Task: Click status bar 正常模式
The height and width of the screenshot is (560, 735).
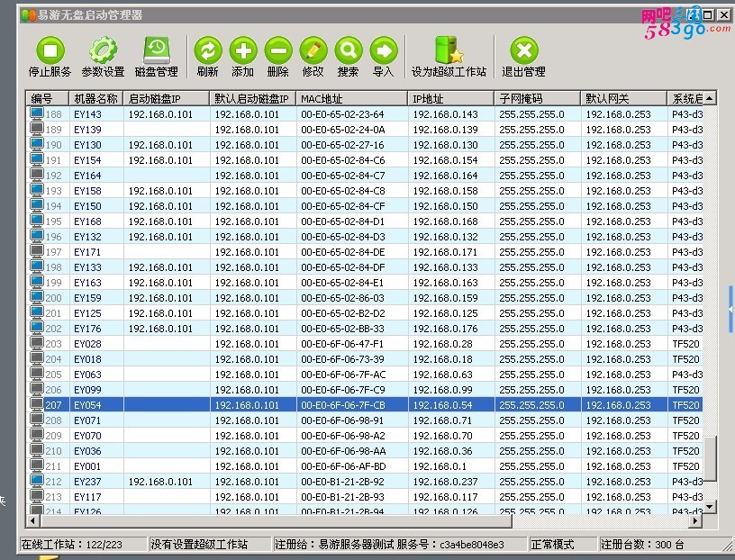Action: [x=552, y=544]
